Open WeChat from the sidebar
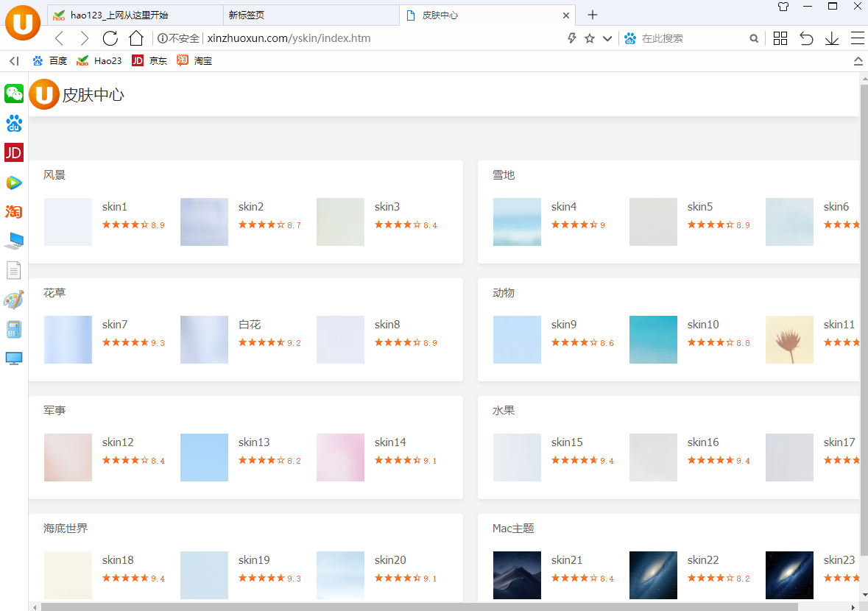The image size is (868, 611). point(13,94)
